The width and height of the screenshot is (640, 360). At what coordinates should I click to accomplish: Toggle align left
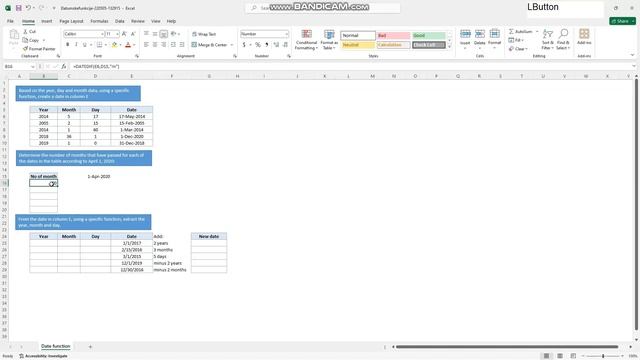coord(146,44)
